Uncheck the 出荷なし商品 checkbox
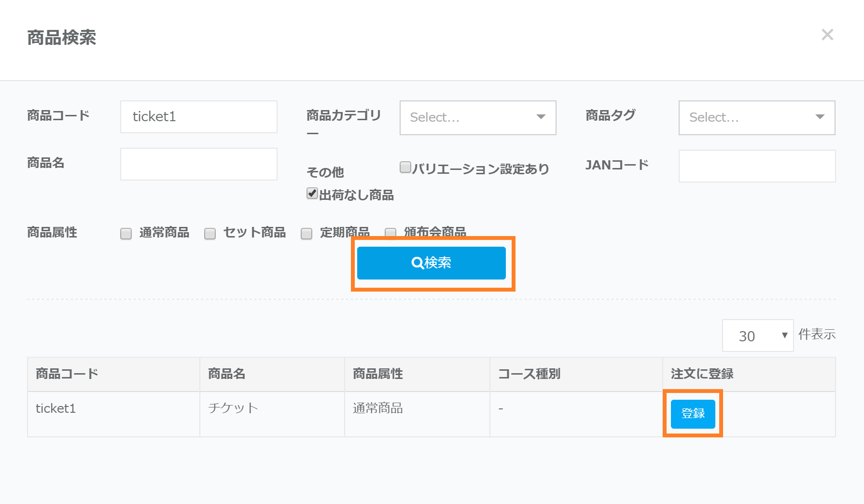This screenshot has width=864, height=504. click(x=312, y=194)
